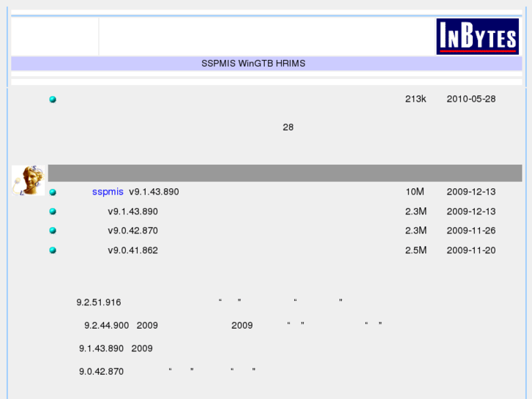This screenshot has height=399, width=532.
Task: Select the date 2010-05-28
Action: tap(471, 99)
